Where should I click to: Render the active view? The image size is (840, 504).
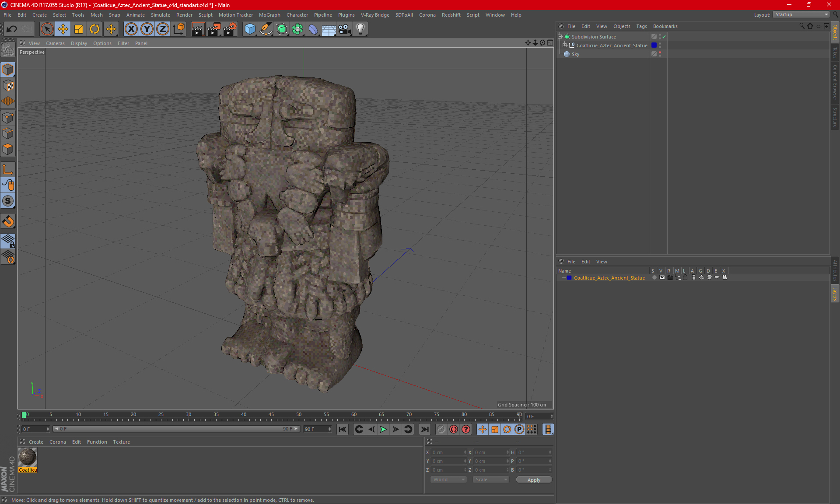point(198,29)
